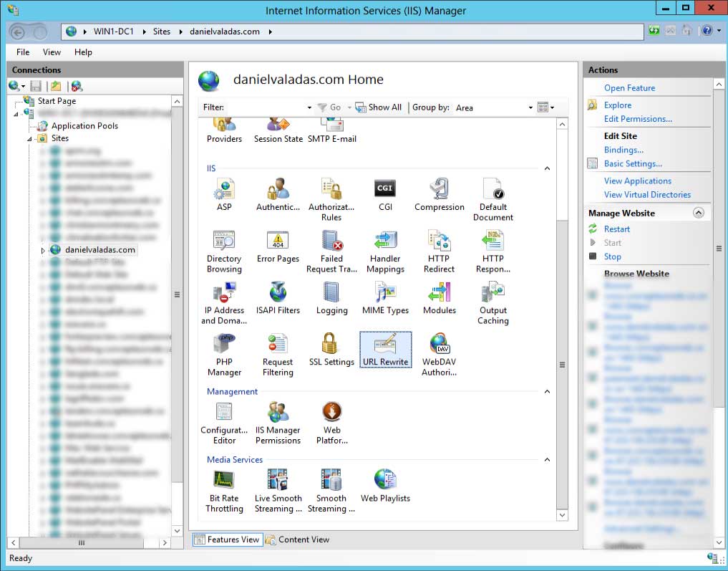This screenshot has height=571, width=728.
Task: Open WebDAV Authoring Rules feature
Action: [440, 355]
